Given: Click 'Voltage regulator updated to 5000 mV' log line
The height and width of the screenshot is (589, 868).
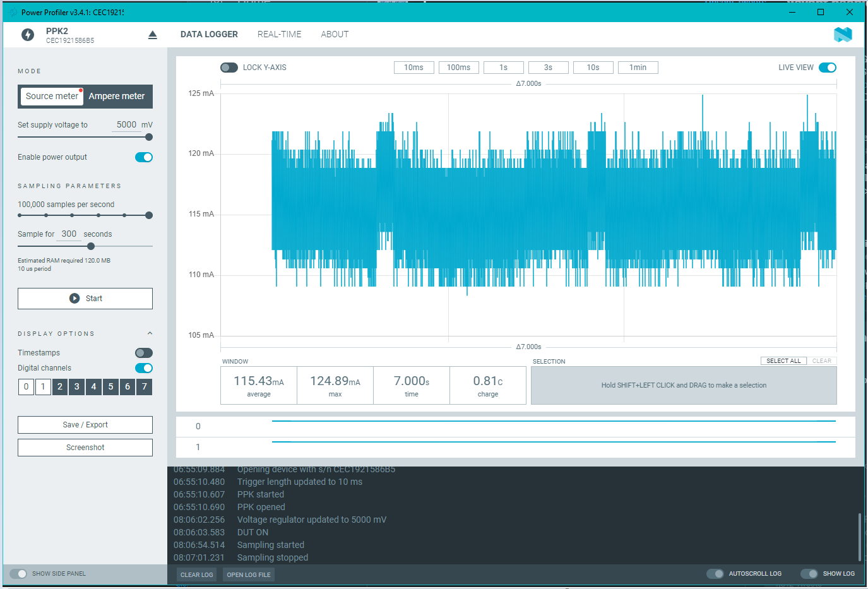Looking at the screenshot, I should point(312,520).
